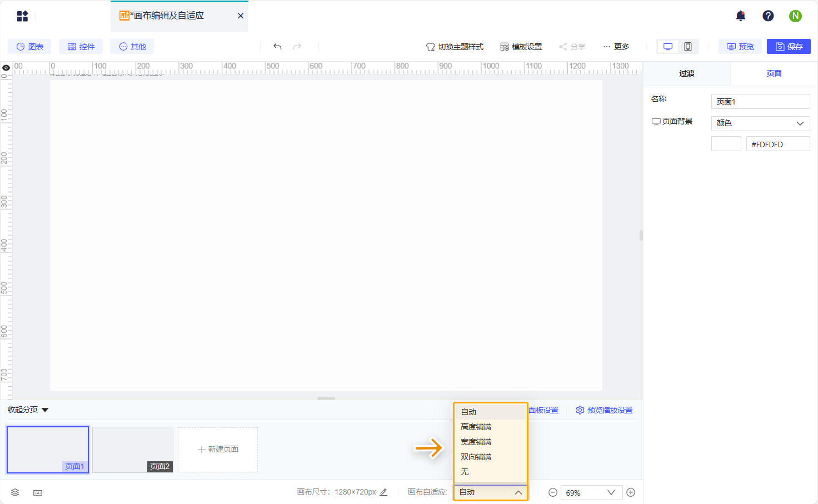
Task: Click the 名称 input with 页面1
Action: click(x=760, y=102)
